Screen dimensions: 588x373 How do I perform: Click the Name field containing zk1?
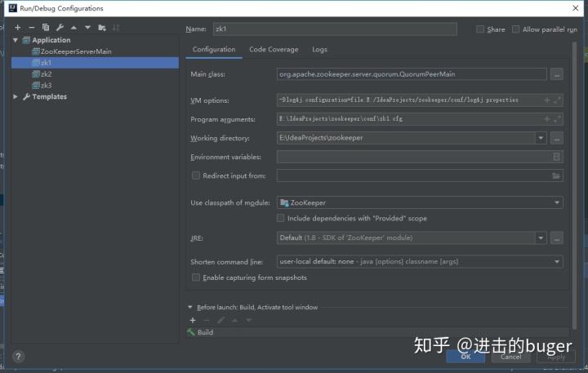point(335,29)
